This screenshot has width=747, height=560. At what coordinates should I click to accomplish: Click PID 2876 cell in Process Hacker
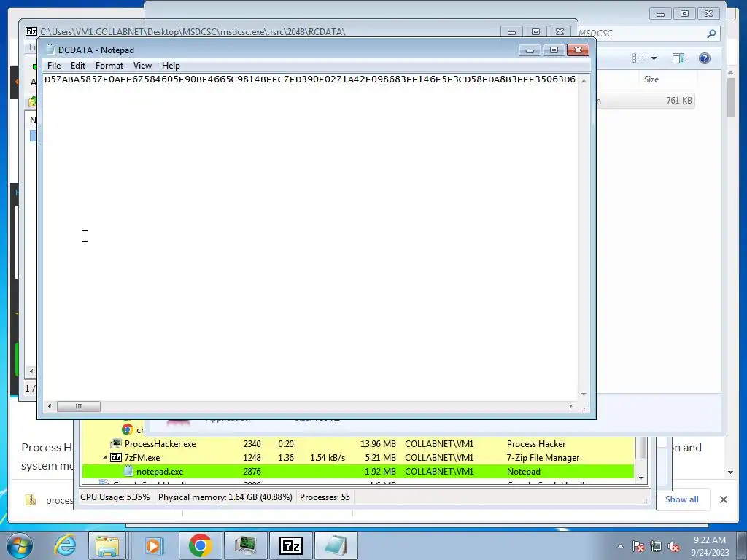pyautogui.click(x=252, y=472)
